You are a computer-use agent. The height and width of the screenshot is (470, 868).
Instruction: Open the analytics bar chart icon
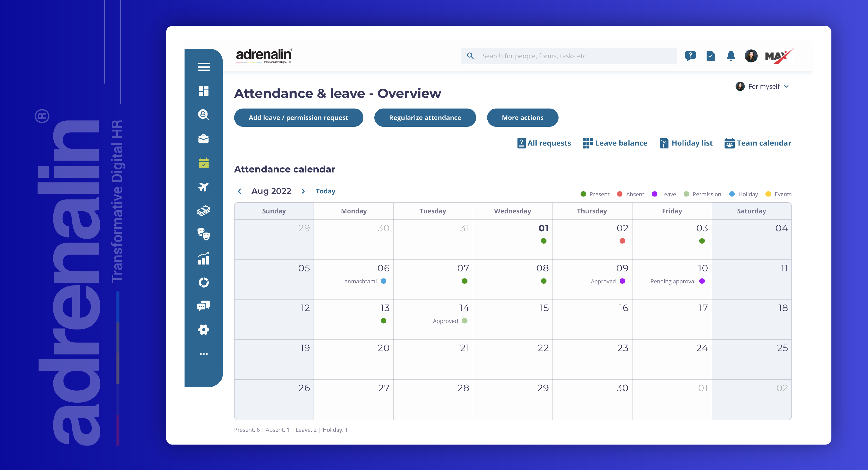point(204,259)
